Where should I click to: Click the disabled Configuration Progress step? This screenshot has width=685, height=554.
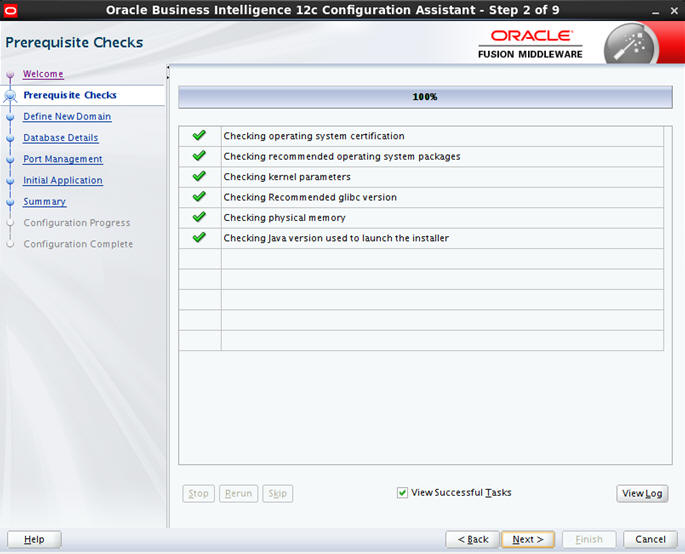point(77,223)
